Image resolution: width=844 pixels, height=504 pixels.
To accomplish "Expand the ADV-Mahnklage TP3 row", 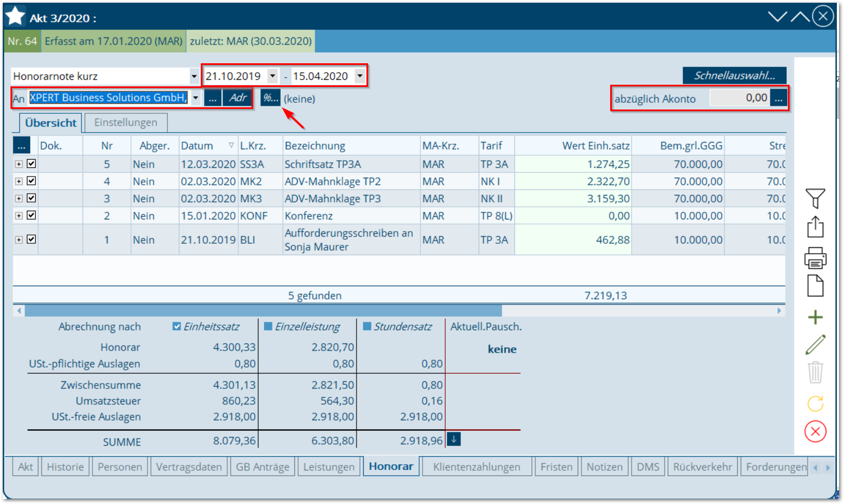I will (19, 198).
